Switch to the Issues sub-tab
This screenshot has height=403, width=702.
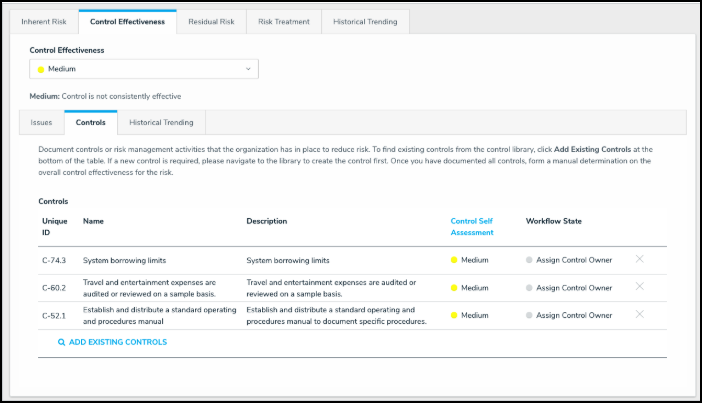pyautogui.click(x=41, y=122)
